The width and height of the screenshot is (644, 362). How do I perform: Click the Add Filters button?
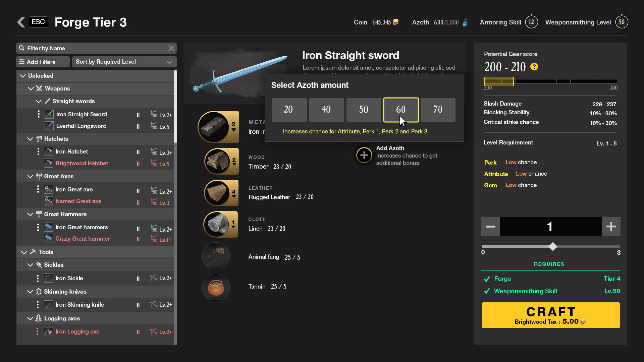click(43, 62)
